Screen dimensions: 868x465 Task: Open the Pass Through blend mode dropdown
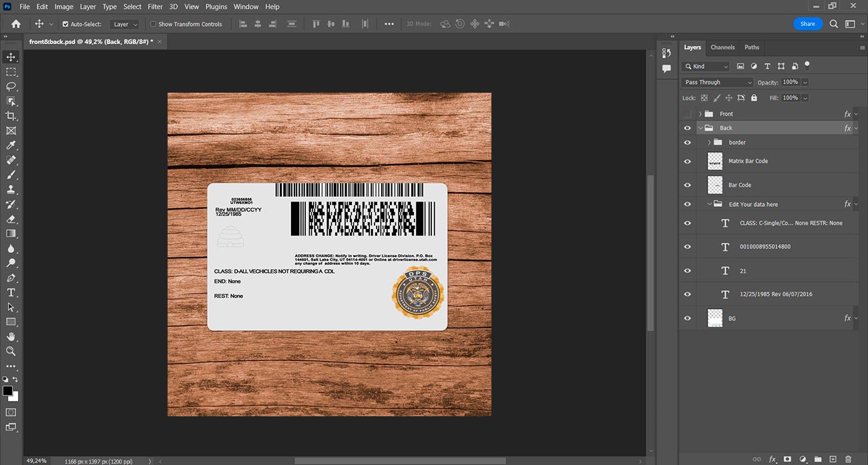(x=718, y=82)
